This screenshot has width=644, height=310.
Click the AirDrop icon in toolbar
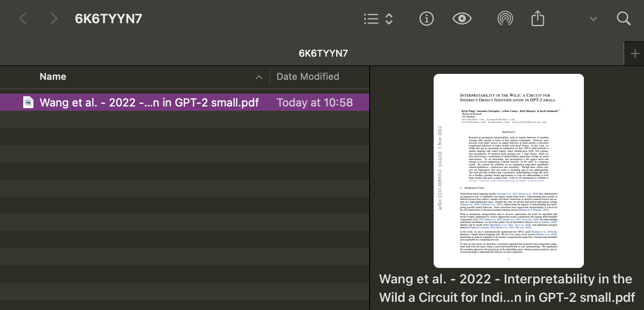tap(505, 19)
